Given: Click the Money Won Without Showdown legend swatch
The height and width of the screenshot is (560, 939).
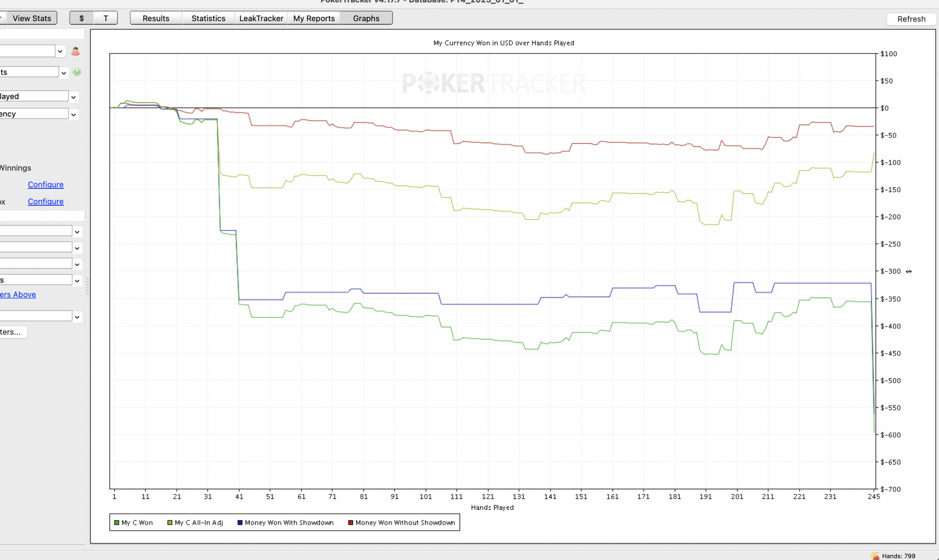Looking at the screenshot, I should (x=350, y=523).
